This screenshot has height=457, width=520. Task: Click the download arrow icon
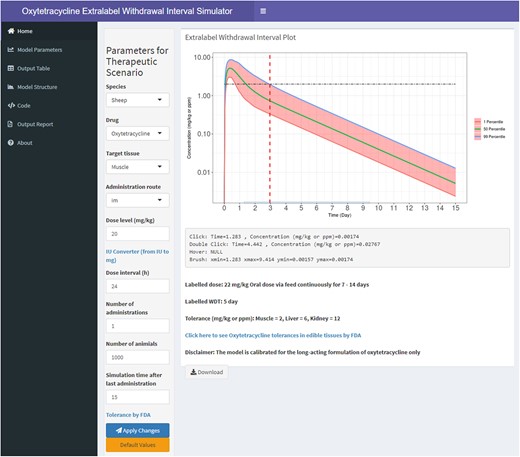[193, 372]
